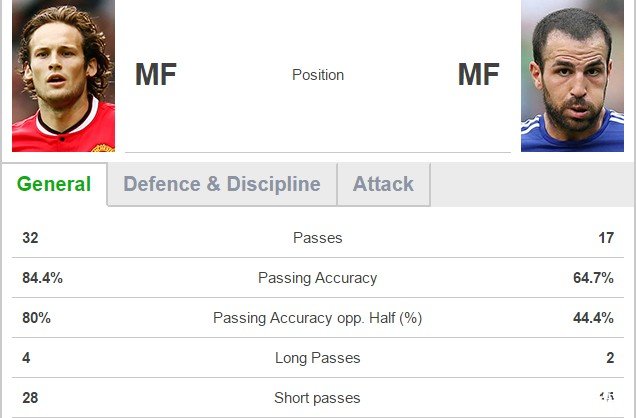
Task: Select the Long Passes row label
Action: 318,358
